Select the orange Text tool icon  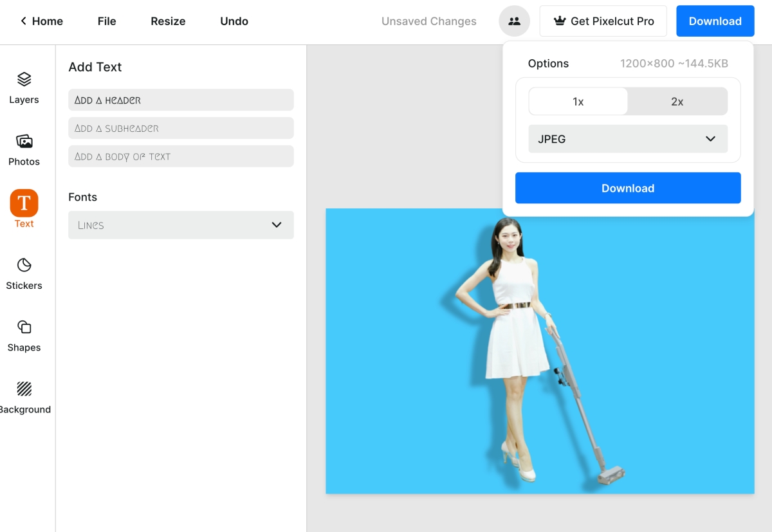(x=24, y=203)
